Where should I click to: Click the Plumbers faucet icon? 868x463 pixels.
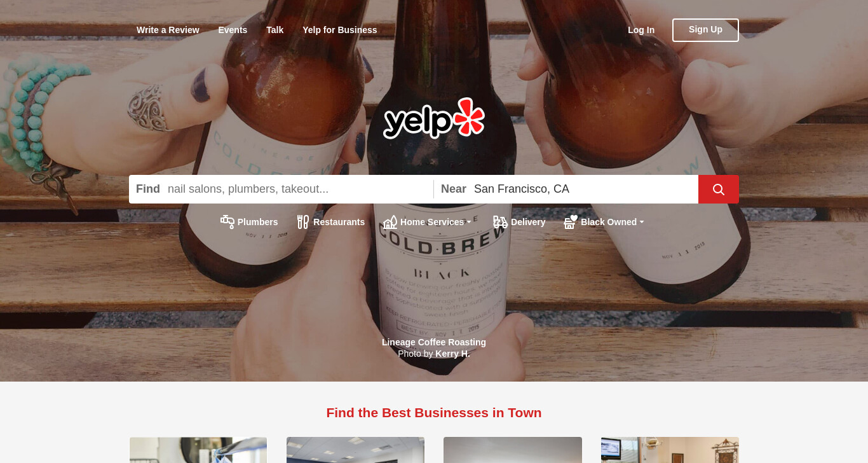click(227, 221)
